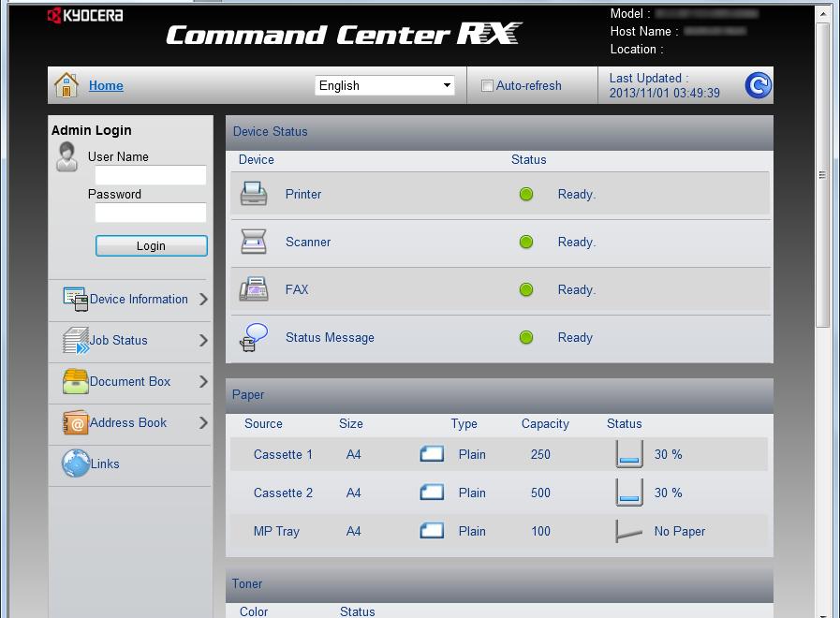The image size is (840, 618).
Task: Click the MP Tray 100 capacity value
Action: click(540, 531)
